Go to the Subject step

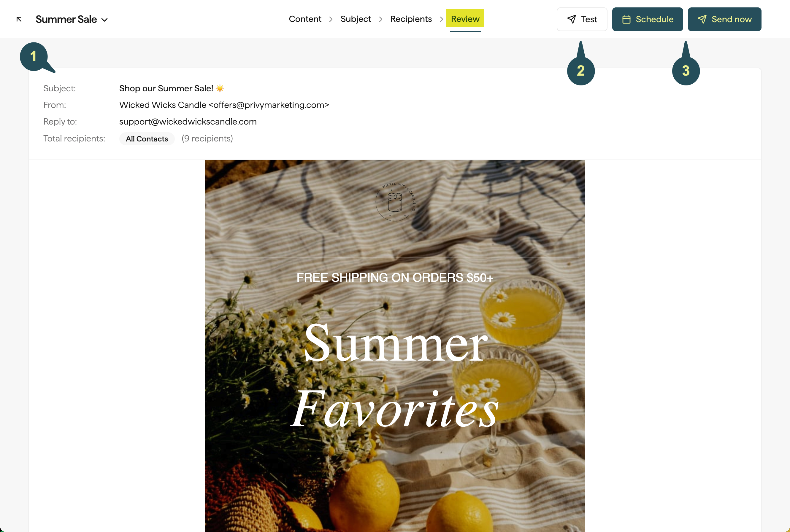tap(356, 19)
